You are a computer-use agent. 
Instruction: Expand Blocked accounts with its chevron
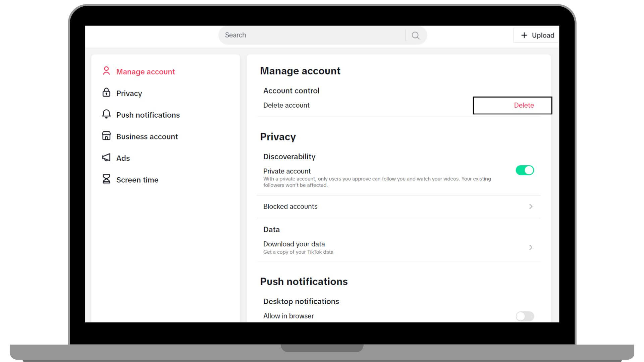[531, 206]
